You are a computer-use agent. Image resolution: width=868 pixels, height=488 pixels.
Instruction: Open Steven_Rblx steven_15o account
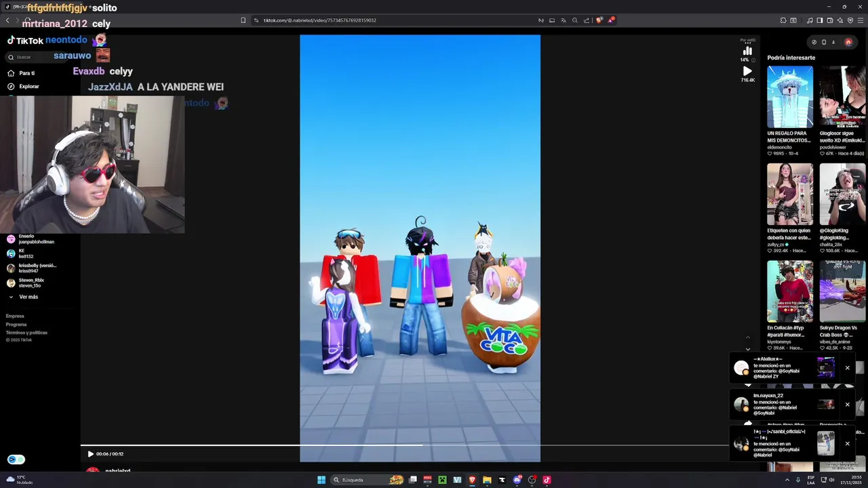click(26, 283)
